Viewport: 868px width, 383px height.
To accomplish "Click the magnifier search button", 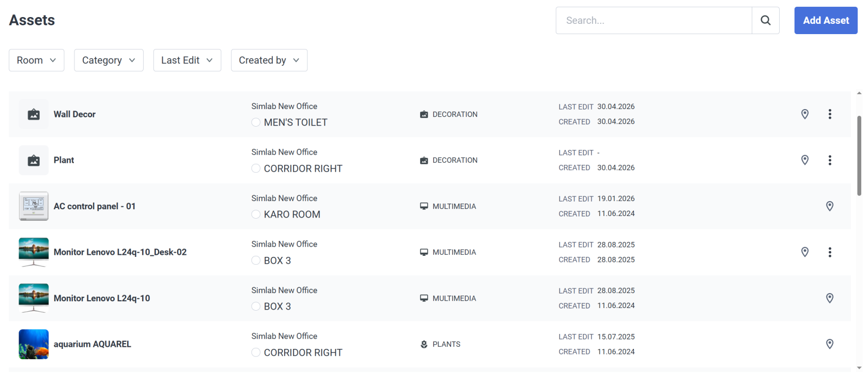I will [x=766, y=20].
